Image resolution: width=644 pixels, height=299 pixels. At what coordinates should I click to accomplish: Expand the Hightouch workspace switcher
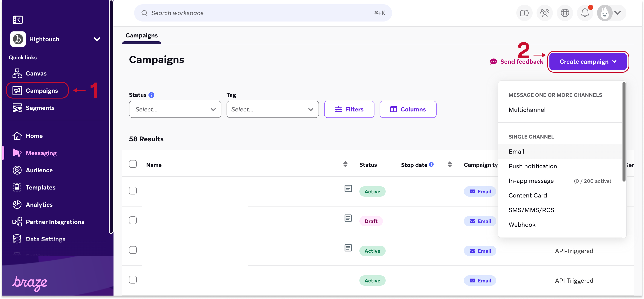(97, 39)
